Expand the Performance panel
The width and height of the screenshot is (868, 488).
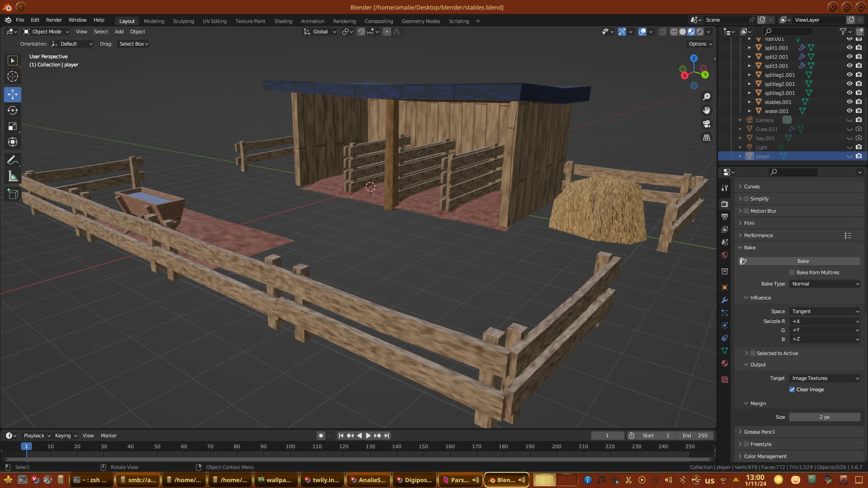758,235
